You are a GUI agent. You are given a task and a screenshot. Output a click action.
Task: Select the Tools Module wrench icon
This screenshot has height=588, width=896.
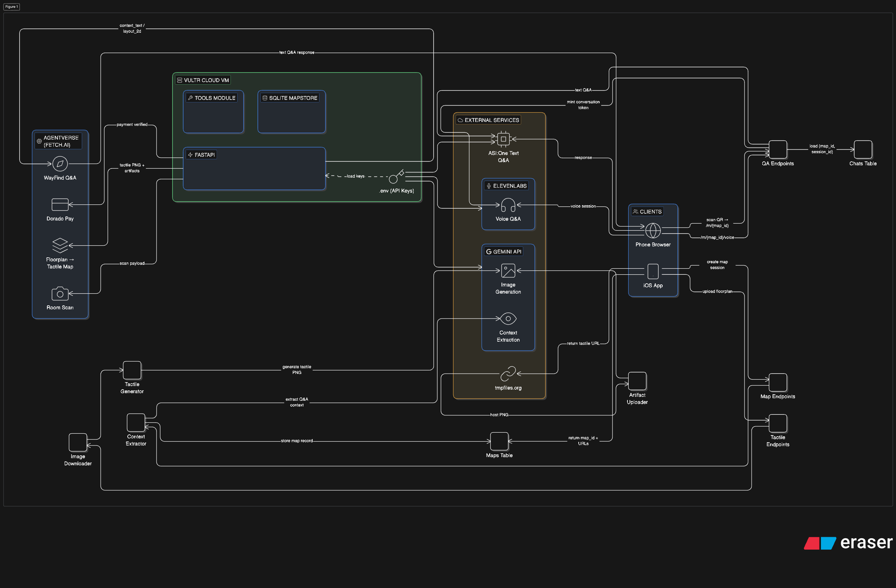[x=191, y=98]
